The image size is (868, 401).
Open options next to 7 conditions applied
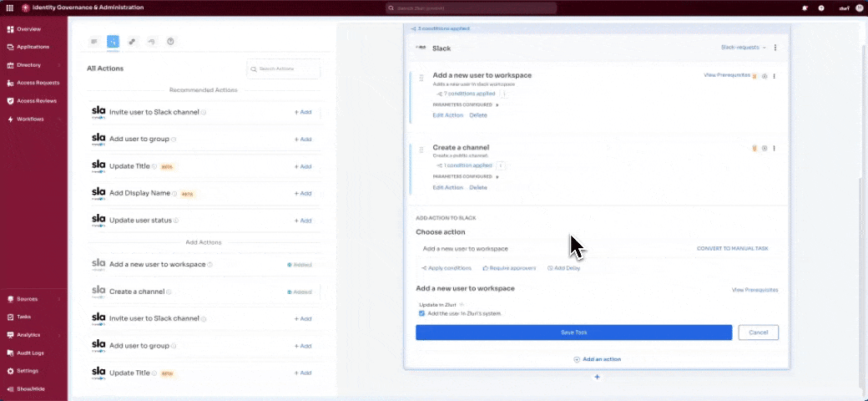tap(504, 94)
